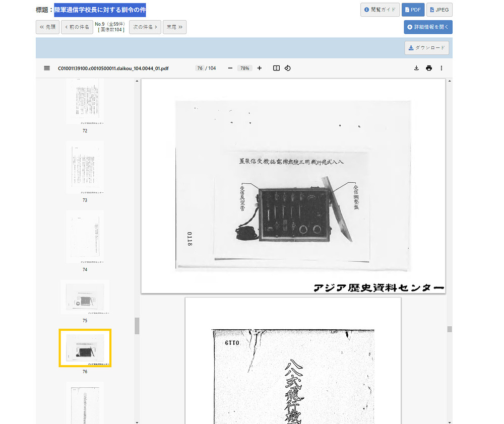This screenshot has width=504, height=424.
Task: Open the PDF viewer more actions menu
Action: point(442,68)
